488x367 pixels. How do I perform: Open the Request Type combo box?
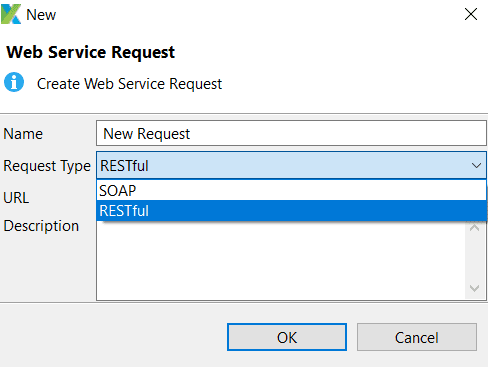pos(291,165)
